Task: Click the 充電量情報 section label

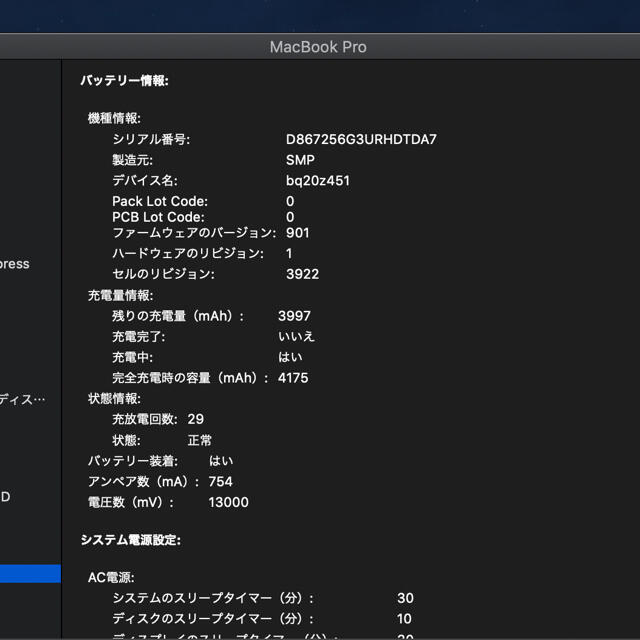Action: coord(121,296)
